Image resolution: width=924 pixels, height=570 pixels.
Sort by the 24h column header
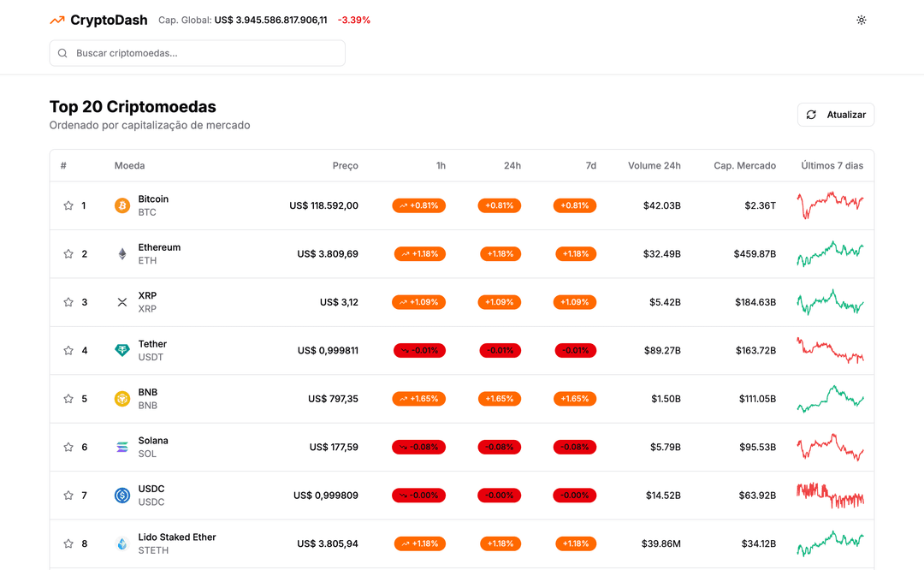[512, 166]
